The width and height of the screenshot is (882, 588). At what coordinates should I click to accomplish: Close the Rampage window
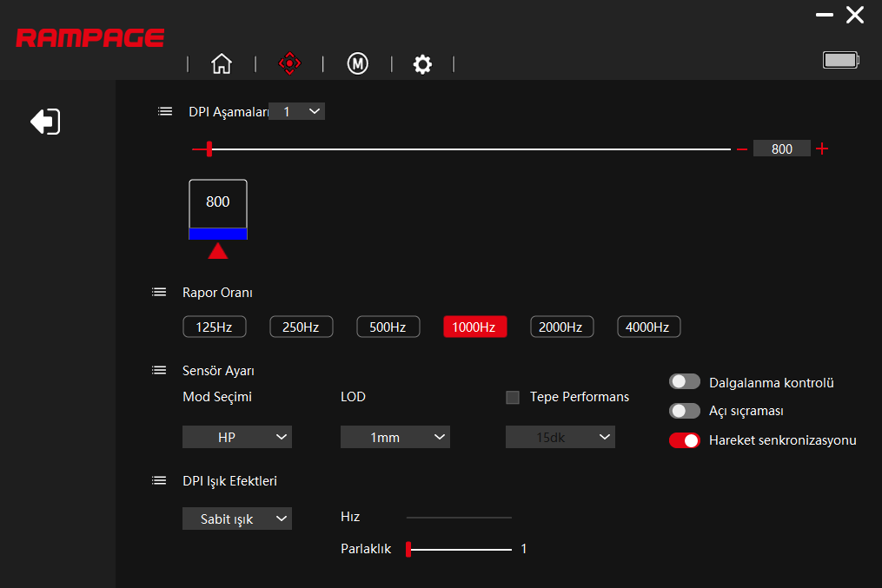pyautogui.click(x=855, y=15)
